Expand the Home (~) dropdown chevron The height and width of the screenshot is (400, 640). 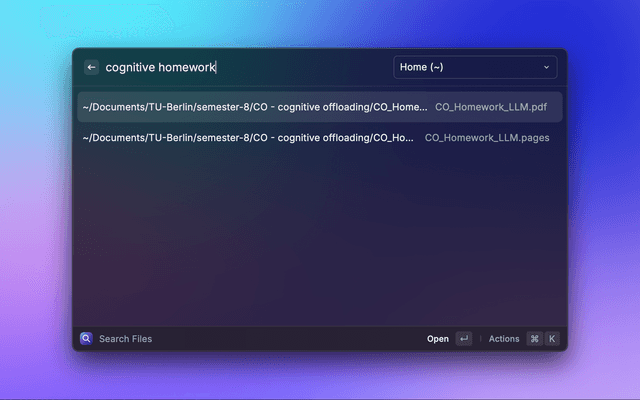coord(546,68)
